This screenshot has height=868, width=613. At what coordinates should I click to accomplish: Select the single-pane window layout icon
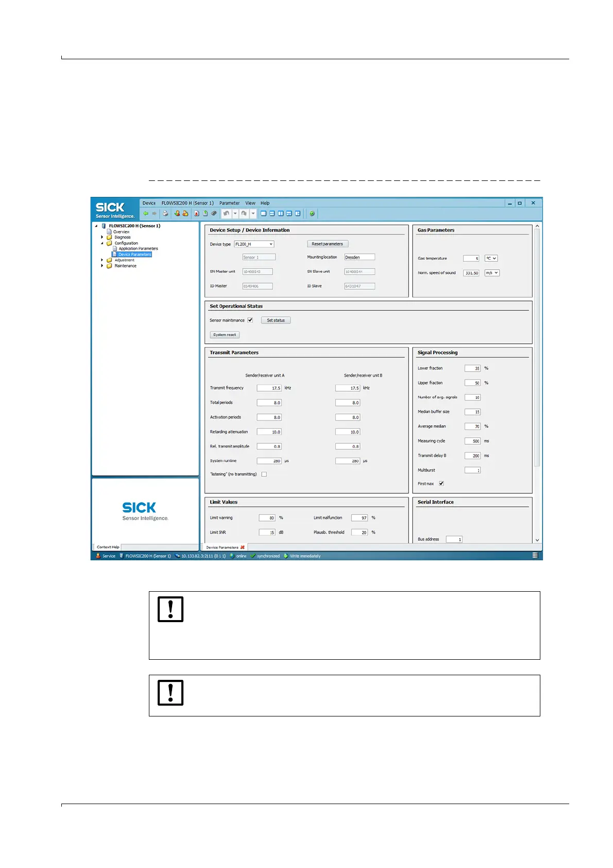point(263,213)
